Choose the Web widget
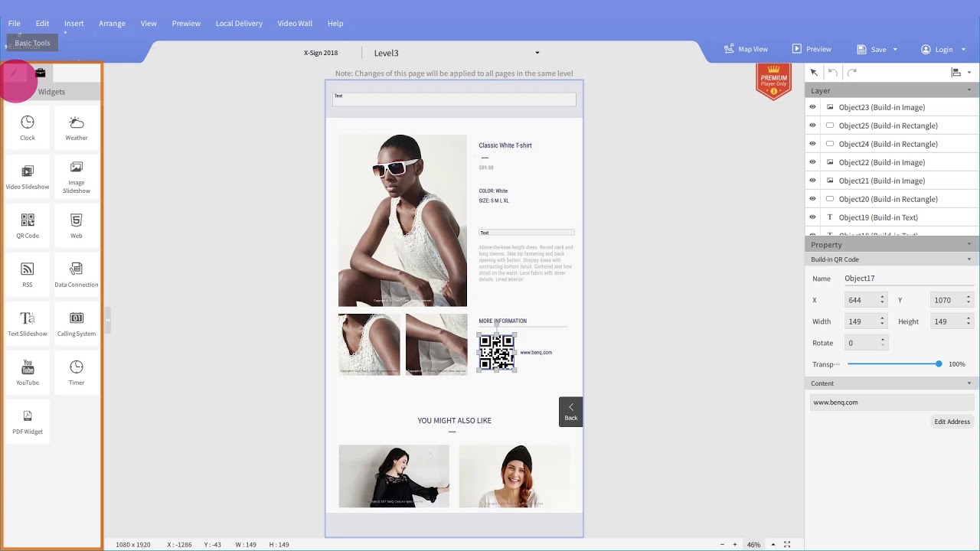 coord(77,226)
